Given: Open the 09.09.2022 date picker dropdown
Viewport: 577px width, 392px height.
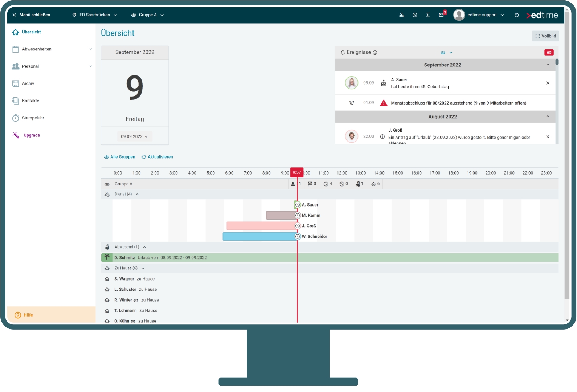Looking at the screenshot, I should (x=135, y=137).
